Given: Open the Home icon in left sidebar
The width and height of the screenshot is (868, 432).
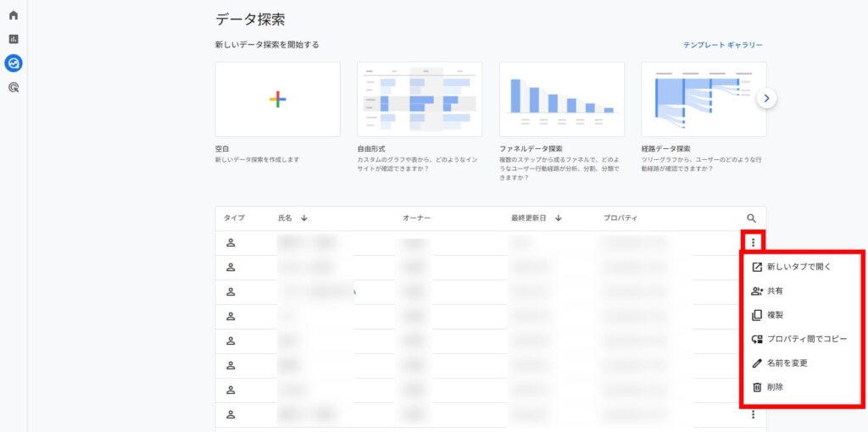Looking at the screenshot, I should pos(14,15).
